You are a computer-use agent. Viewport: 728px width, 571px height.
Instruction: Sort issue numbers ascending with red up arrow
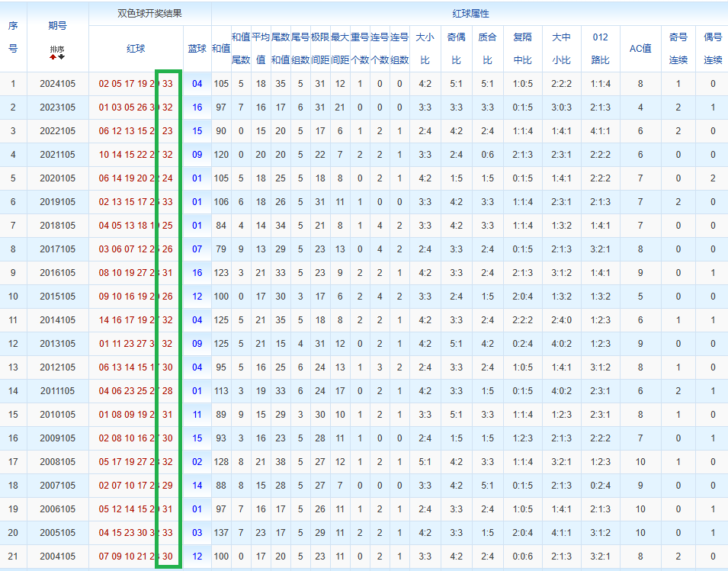click(53, 56)
